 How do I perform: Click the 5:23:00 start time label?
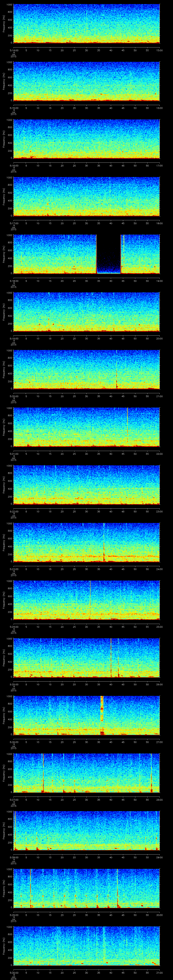14,569
